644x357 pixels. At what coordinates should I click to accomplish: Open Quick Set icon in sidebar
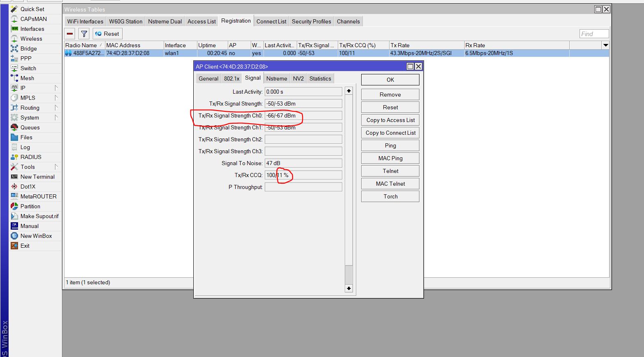pos(14,9)
